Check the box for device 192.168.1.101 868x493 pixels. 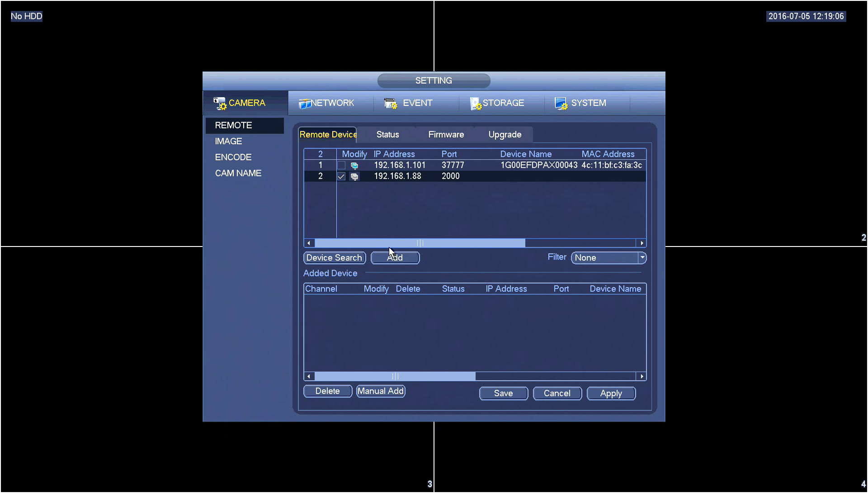click(x=341, y=166)
